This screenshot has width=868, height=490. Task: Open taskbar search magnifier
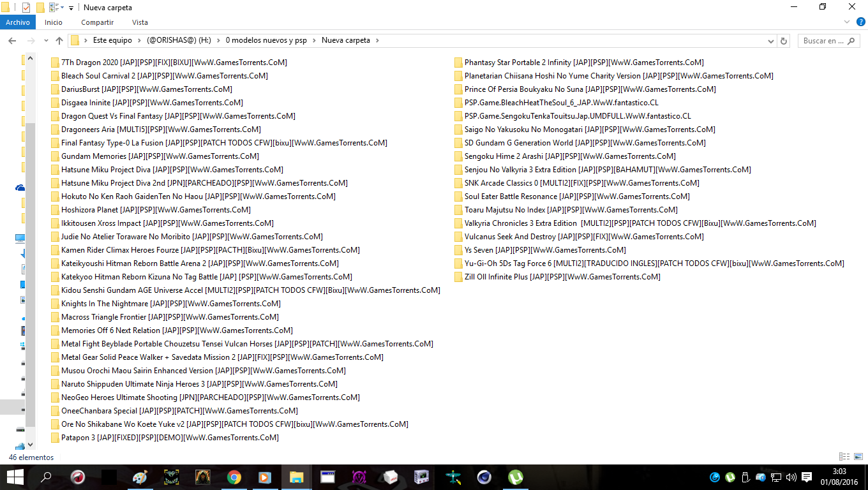[x=46, y=477]
